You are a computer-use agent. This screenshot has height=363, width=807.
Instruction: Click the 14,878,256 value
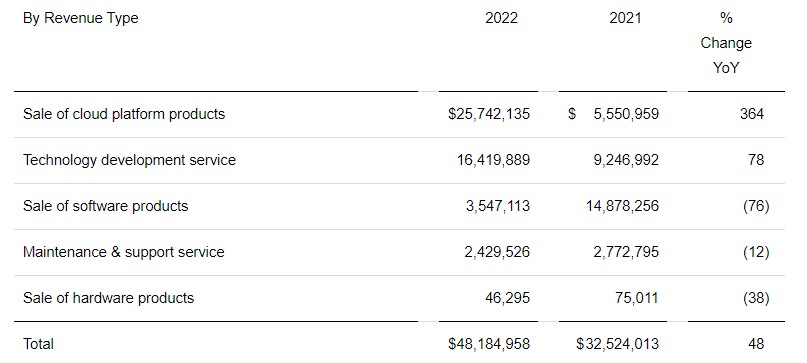pos(622,206)
